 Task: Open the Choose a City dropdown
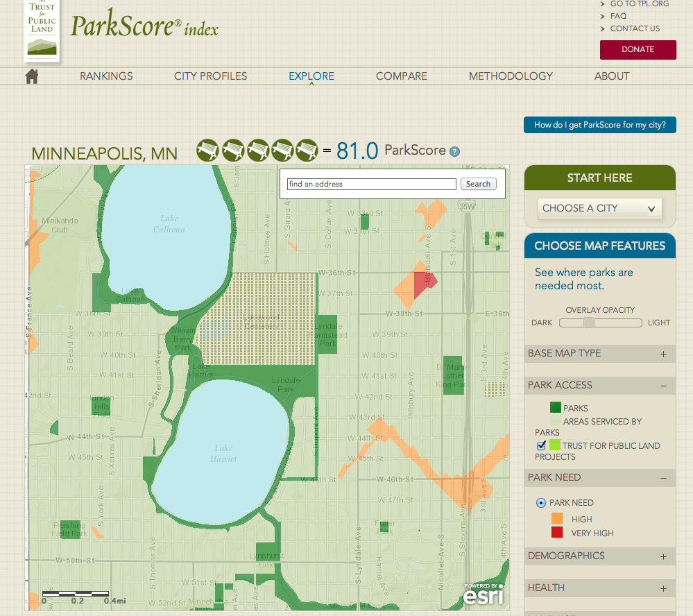tap(600, 208)
